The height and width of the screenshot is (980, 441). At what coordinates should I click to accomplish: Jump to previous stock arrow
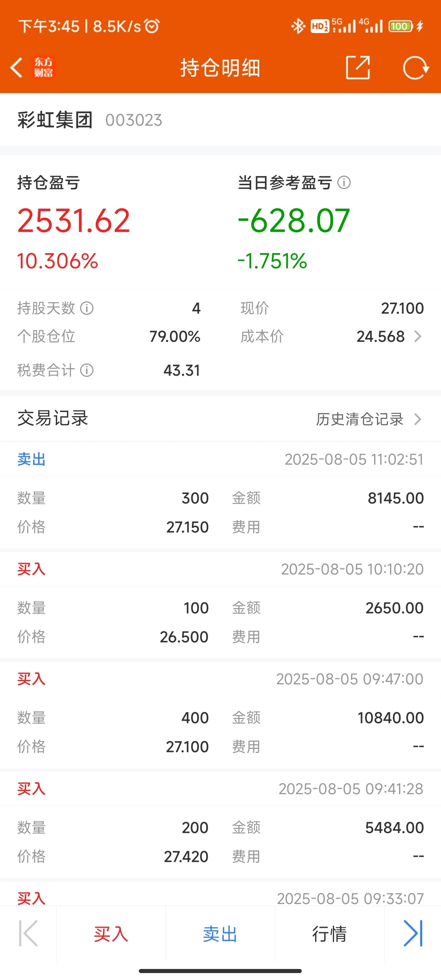click(28, 933)
